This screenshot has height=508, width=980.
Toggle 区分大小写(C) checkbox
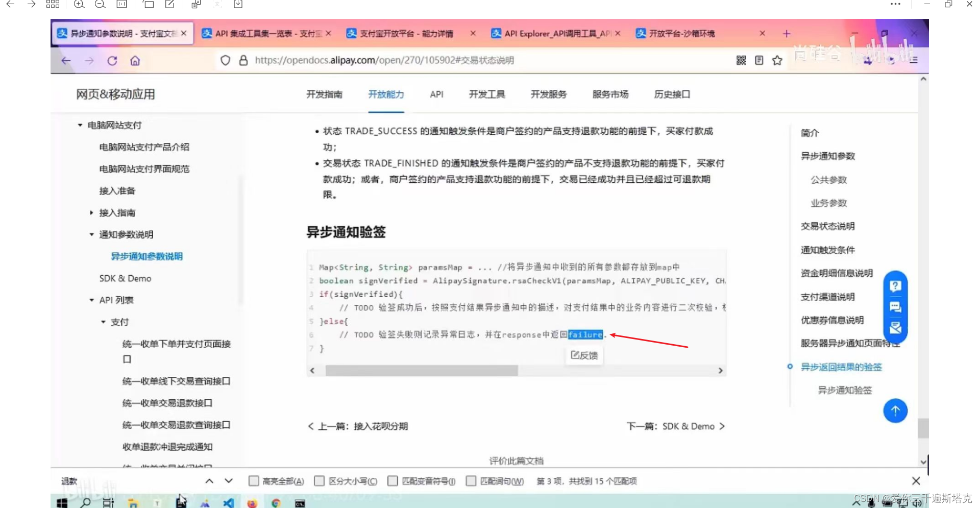point(320,481)
